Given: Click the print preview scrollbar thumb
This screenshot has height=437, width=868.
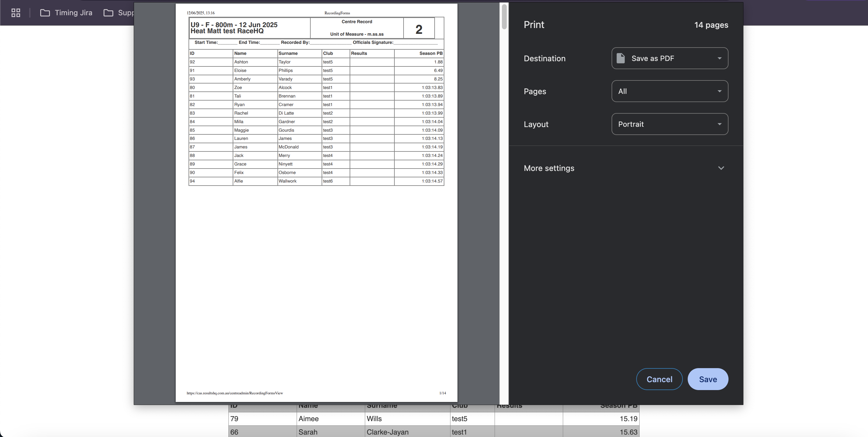Looking at the screenshot, I should pos(504,16).
